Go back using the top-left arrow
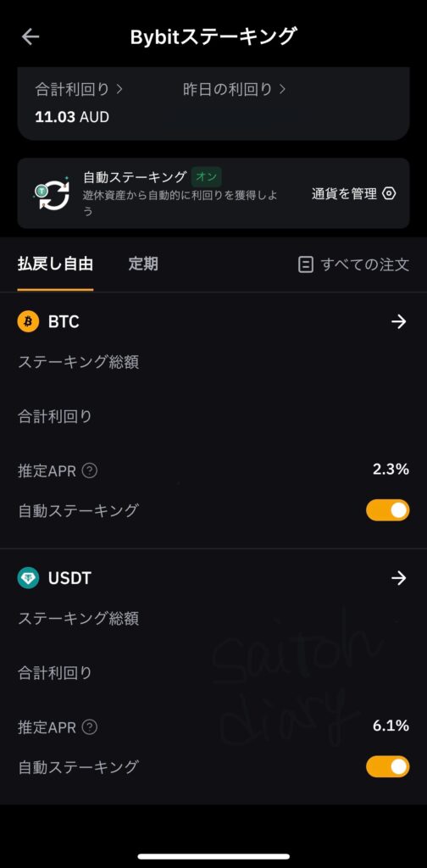The width and height of the screenshot is (427, 868). tap(30, 37)
